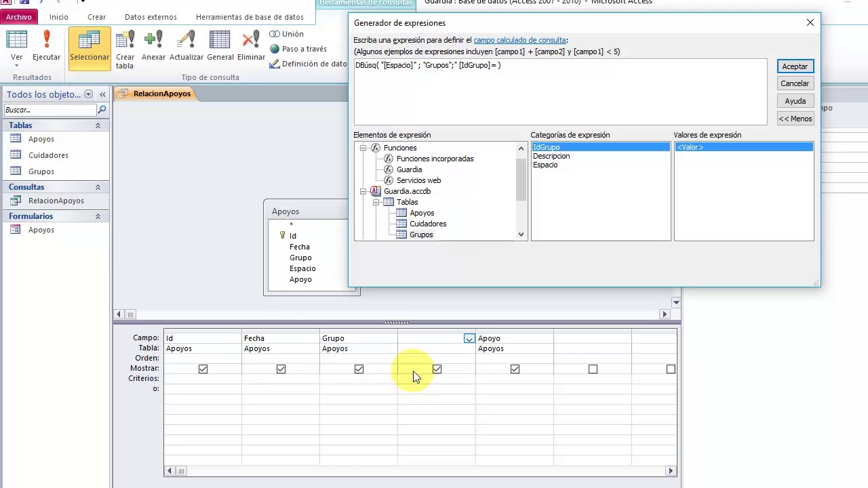Open the Datos externos ribbon tab
This screenshot has height=488, width=868.
pos(151,17)
